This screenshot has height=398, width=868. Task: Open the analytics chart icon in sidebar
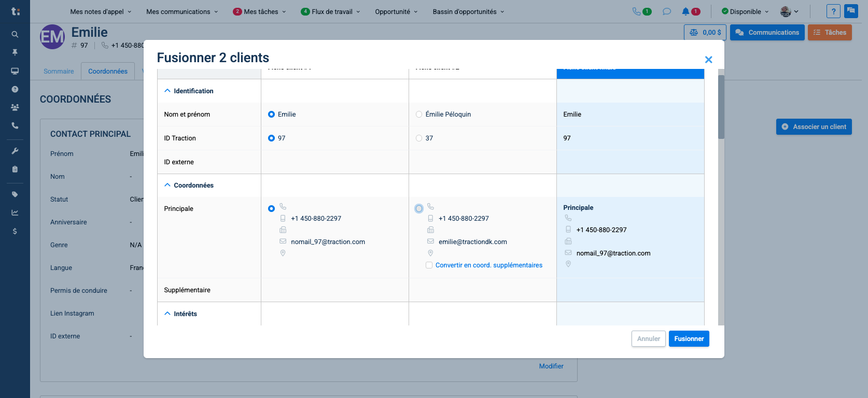pos(15,212)
